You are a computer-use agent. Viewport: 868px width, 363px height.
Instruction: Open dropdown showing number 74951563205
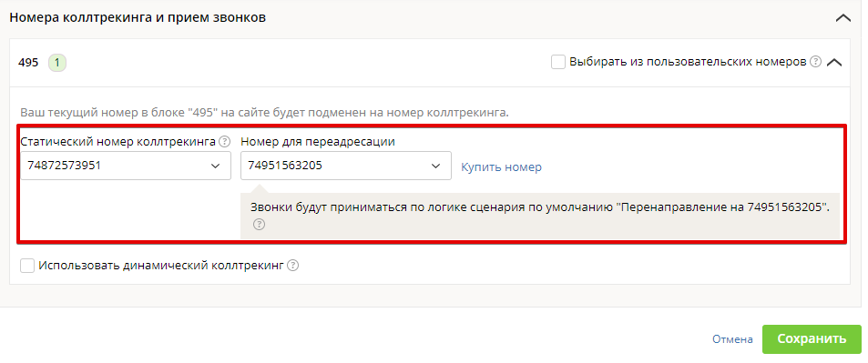[x=346, y=166]
